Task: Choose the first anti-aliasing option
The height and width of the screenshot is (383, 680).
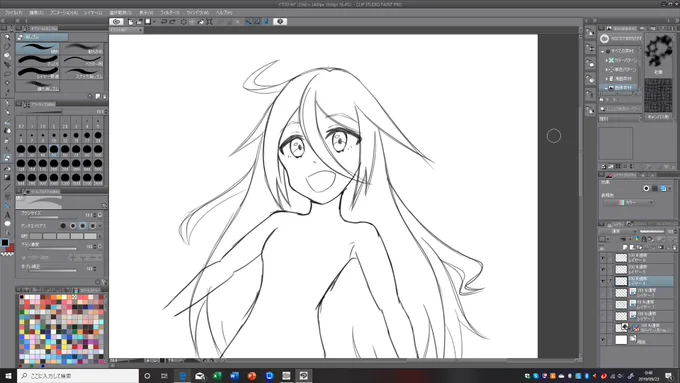Action: coord(63,226)
